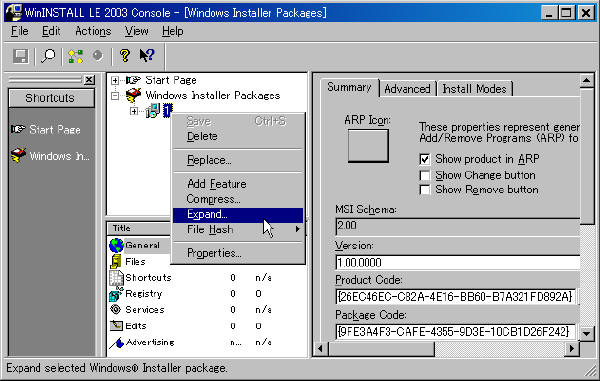Click the Title column header
This screenshot has width=600, height=381.
(139, 228)
